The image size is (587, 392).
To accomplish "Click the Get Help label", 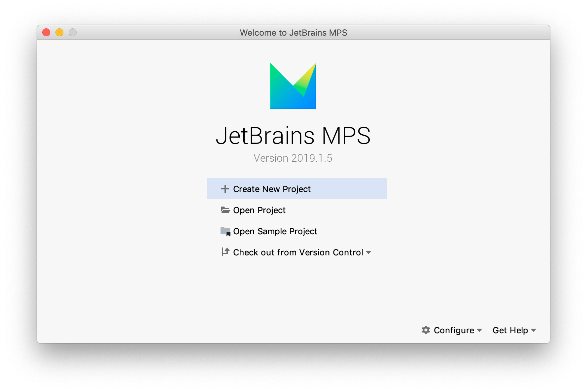I will (510, 330).
